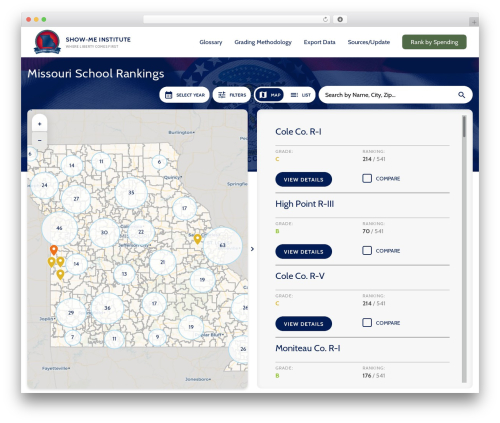Image resolution: width=500 pixels, height=423 pixels.
Task: Collapse list panel with chevron arrow
Action: coord(252,249)
